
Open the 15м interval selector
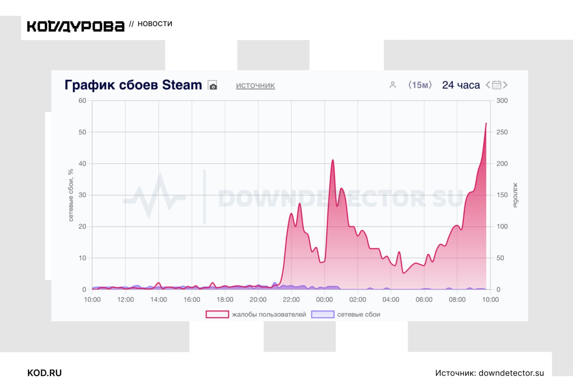pyautogui.click(x=420, y=85)
